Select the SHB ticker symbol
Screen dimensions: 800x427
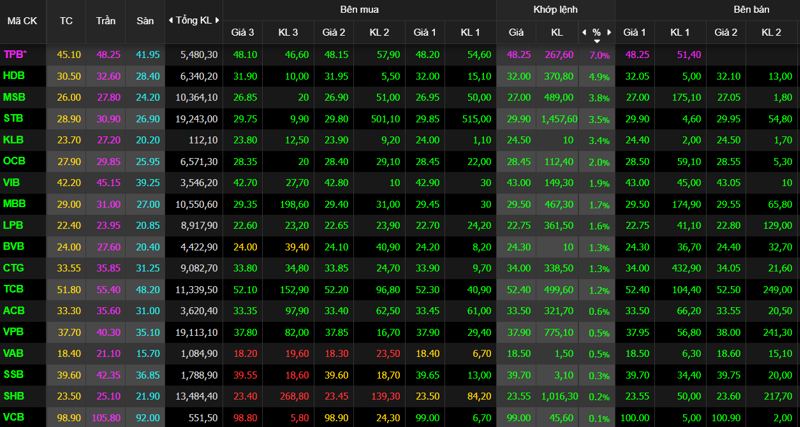pos(14,395)
